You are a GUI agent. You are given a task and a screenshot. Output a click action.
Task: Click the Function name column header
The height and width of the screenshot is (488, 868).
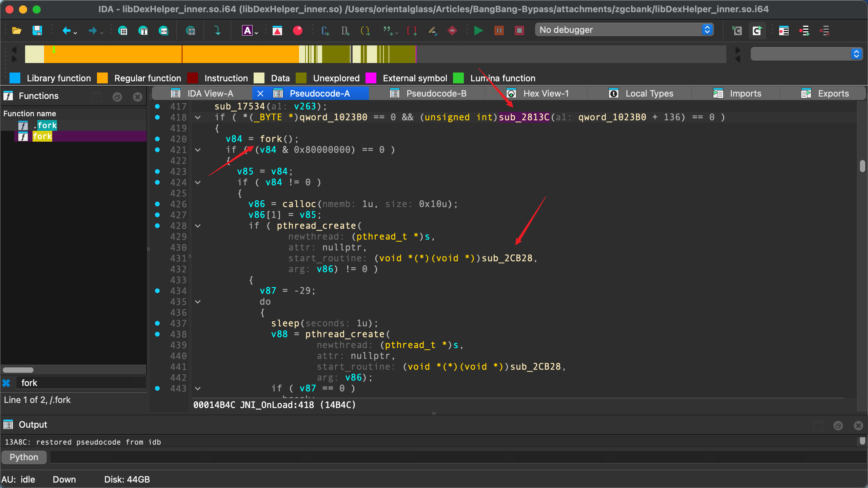tap(29, 114)
